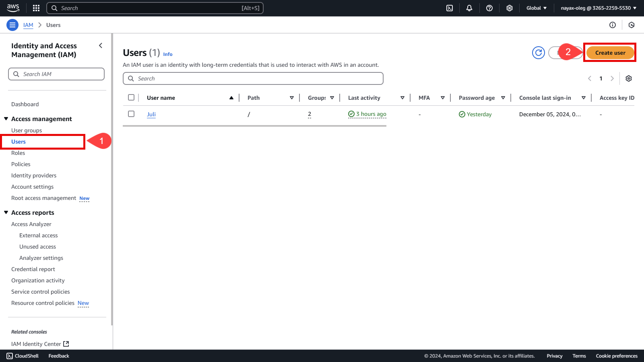This screenshot has height=362, width=644.
Task: Open Resource control policies
Action: pos(43,303)
